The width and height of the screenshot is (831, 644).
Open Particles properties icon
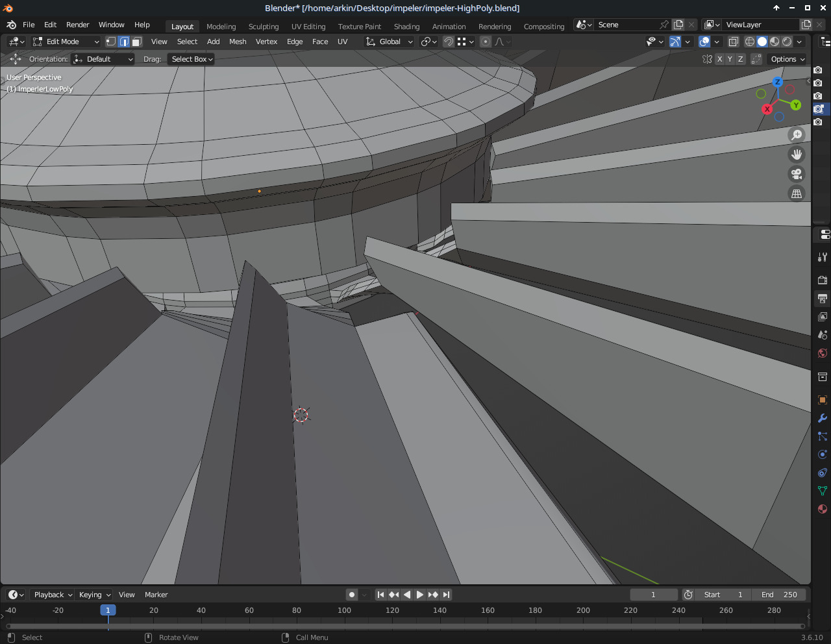pyautogui.click(x=823, y=436)
